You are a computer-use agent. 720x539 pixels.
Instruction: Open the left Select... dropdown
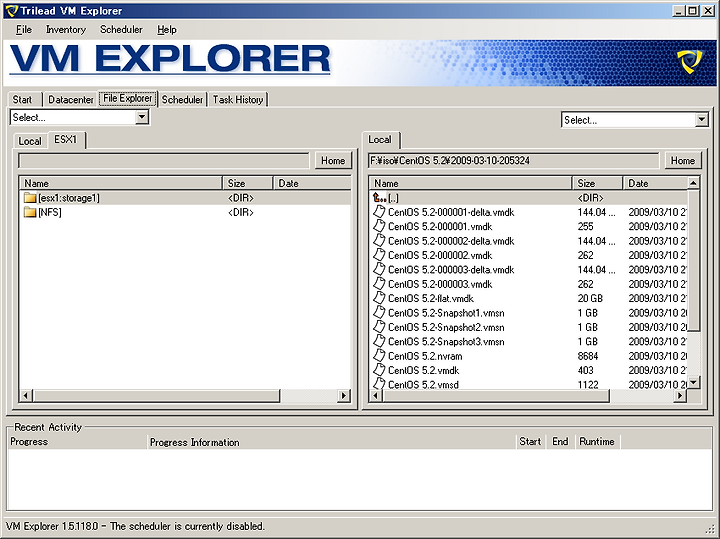142,117
